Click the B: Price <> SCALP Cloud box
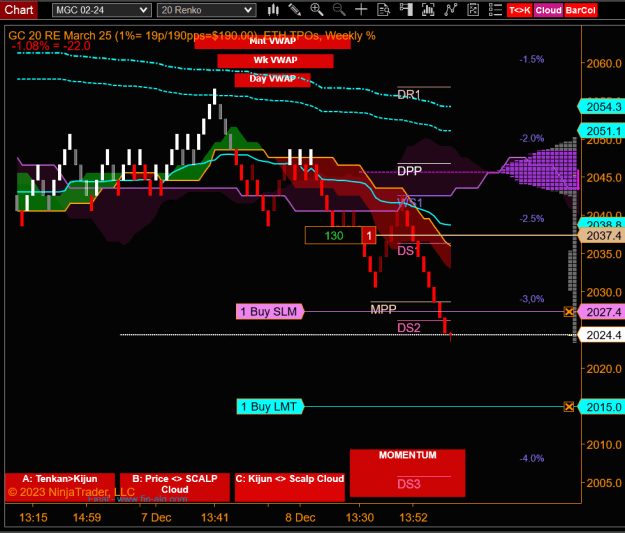Screen dimensions: 625x533 175,487
